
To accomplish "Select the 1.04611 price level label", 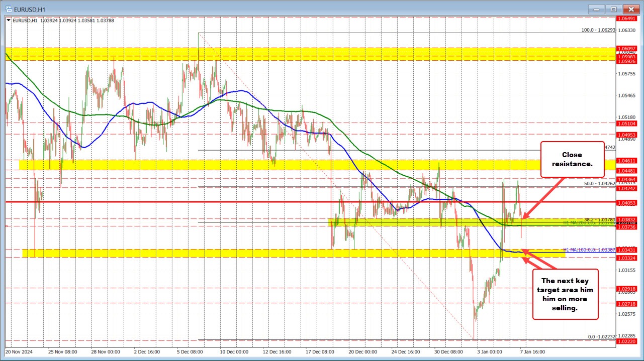I will (x=627, y=161).
